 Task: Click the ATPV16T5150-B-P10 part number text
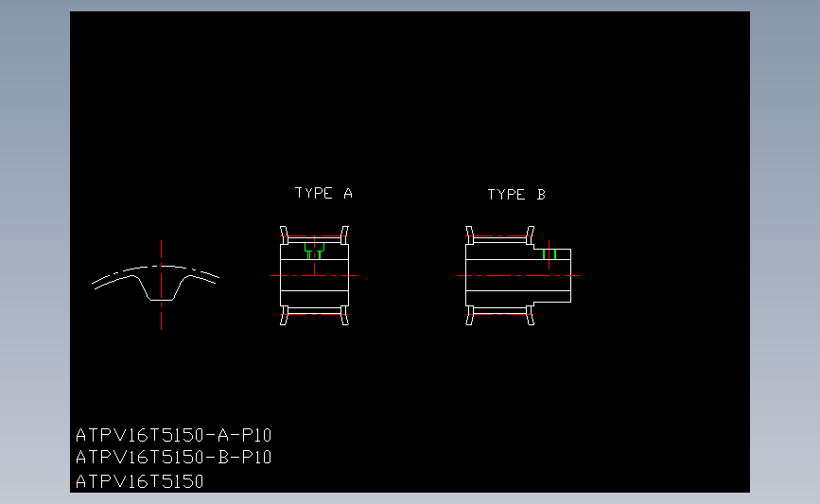(174, 457)
